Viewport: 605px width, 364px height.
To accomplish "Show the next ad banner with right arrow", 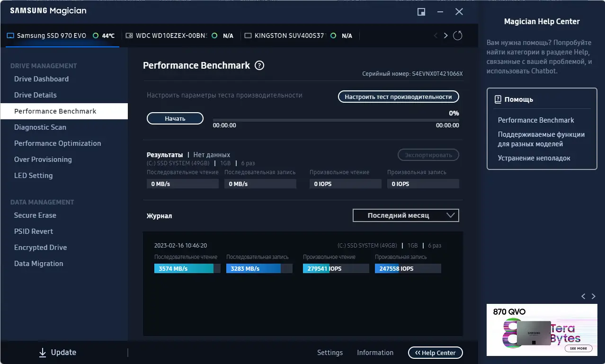I will pos(594,296).
